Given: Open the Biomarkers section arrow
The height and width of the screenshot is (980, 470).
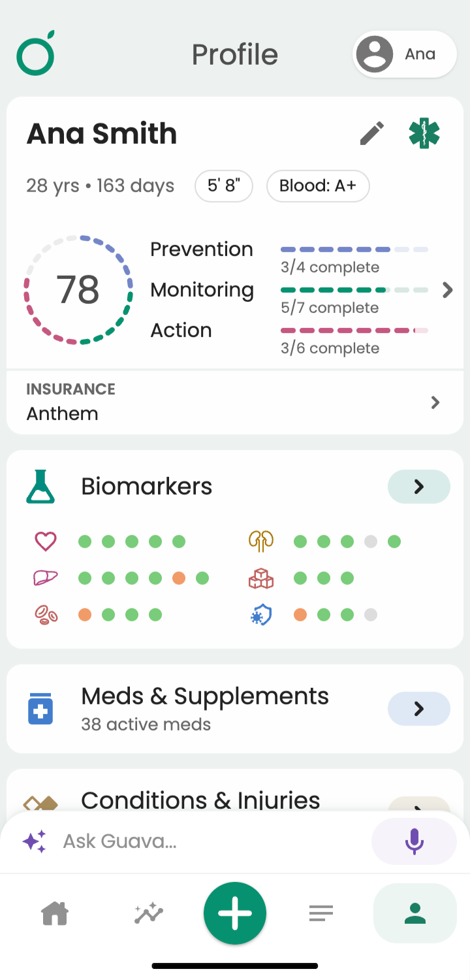Looking at the screenshot, I should click(x=419, y=487).
